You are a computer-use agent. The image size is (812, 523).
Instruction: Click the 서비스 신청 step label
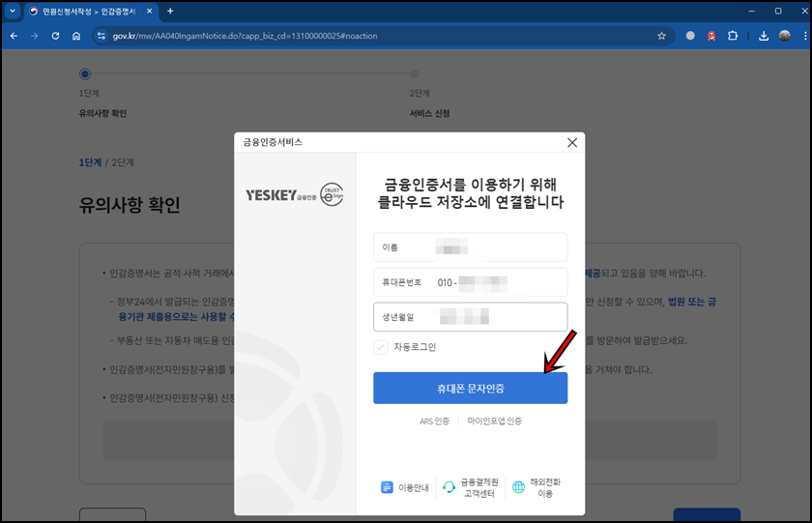tap(430, 113)
